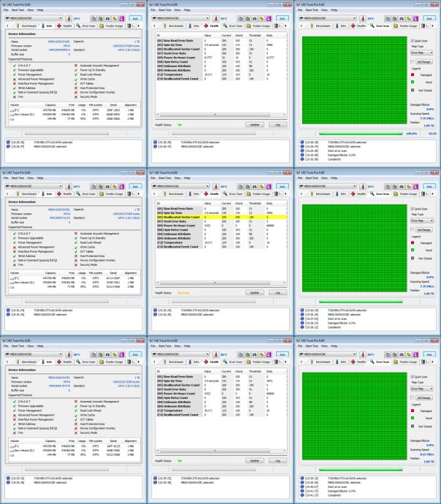441x504 pixels.
Task: Click pink down-arrow icon in middle-center window
Action: (269, 186)
